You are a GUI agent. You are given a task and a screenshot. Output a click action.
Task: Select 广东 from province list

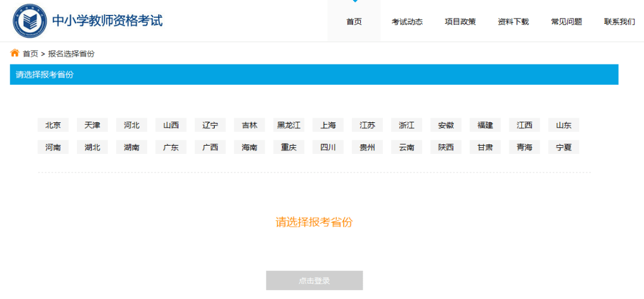(171, 147)
